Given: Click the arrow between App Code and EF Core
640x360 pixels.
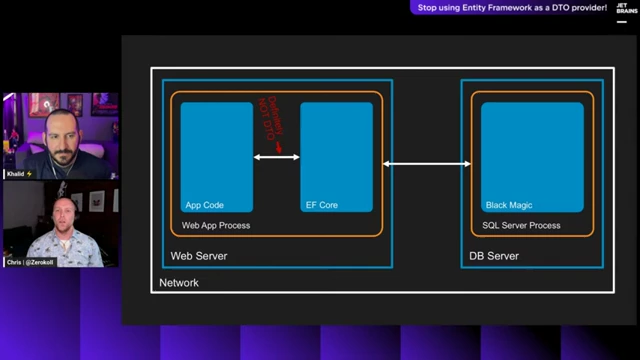Looking at the screenshot, I should pyautogui.click(x=277, y=157).
